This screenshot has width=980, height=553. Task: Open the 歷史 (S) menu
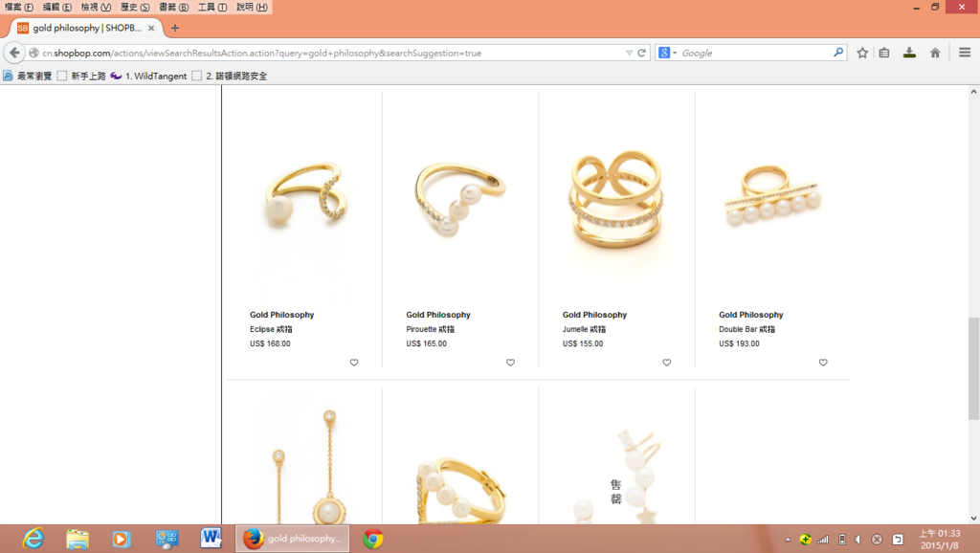point(135,7)
